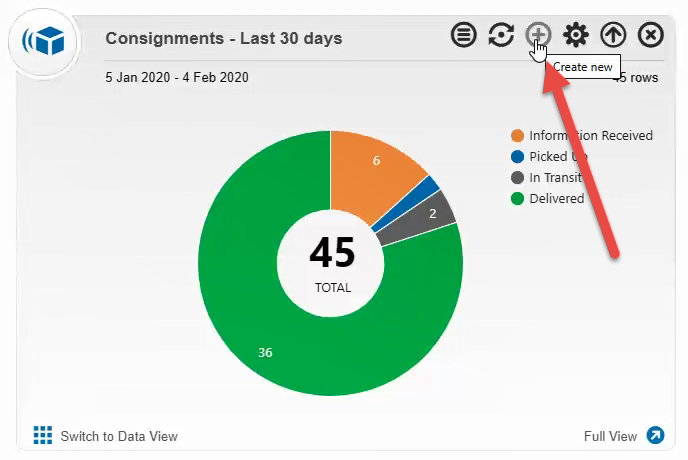The image size is (688, 460).
Task: Toggle Delivered legend entry
Action: coord(556,198)
